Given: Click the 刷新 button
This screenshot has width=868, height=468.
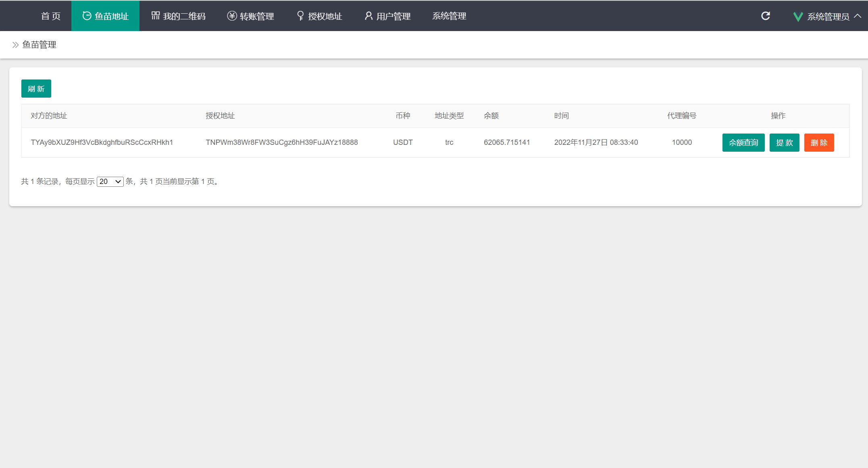Looking at the screenshot, I should coord(36,89).
